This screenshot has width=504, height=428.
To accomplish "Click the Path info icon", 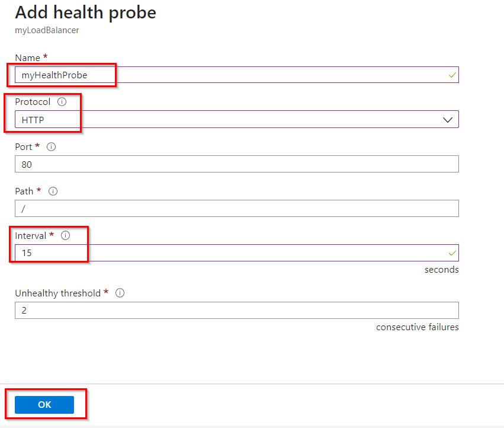I will click(x=53, y=191).
